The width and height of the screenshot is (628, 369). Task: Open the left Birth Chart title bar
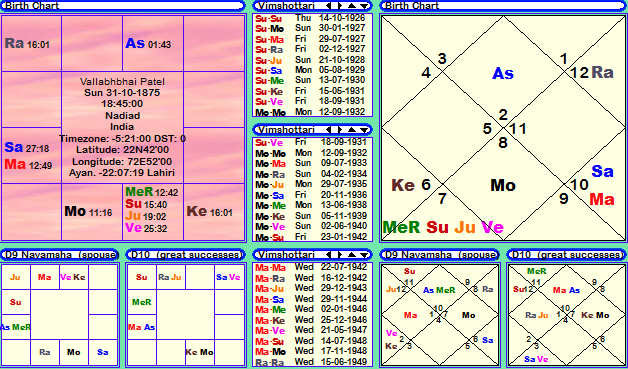(x=123, y=6)
